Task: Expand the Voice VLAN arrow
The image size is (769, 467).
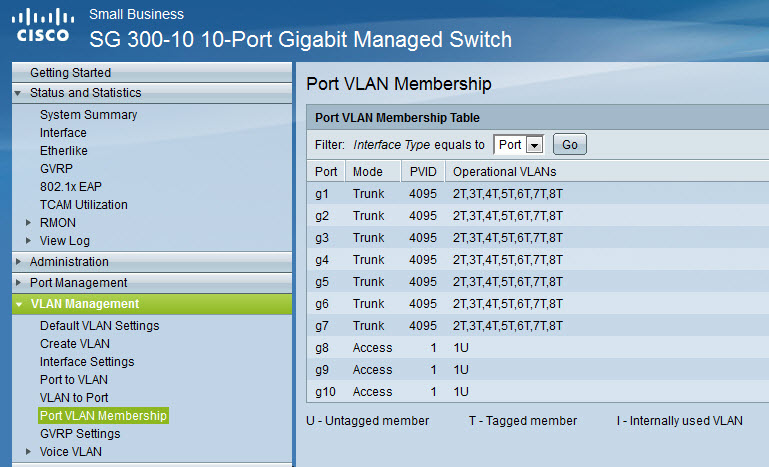Action: pyautogui.click(x=28, y=452)
